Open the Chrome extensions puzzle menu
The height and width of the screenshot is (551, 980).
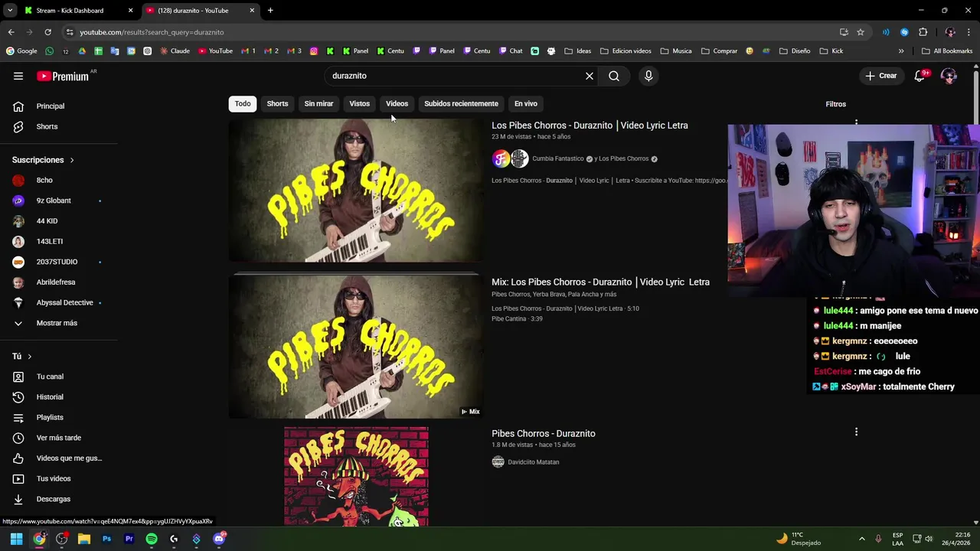coord(923,32)
